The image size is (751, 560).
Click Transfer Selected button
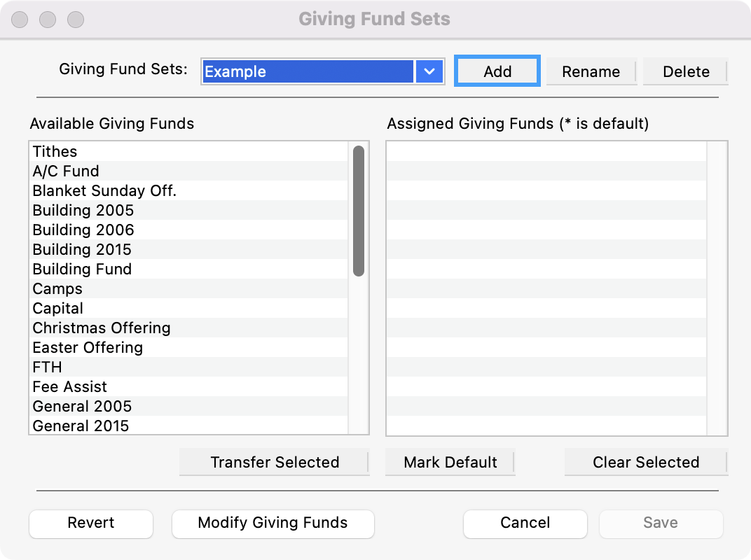pos(275,462)
